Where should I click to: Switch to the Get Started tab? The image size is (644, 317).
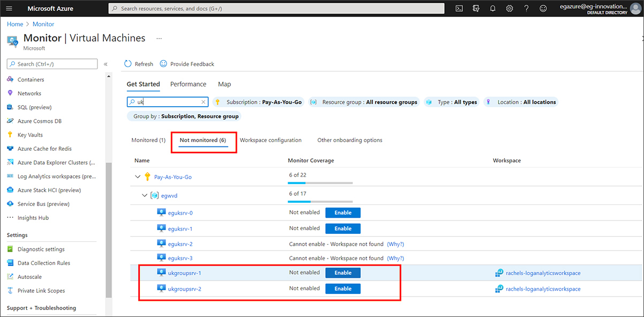[143, 84]
